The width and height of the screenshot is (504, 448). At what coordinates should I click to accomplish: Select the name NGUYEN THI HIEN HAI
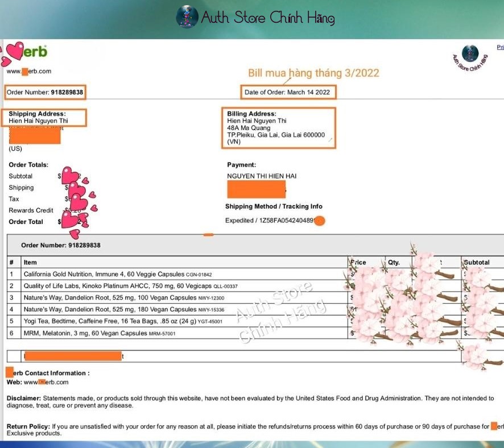262,176
